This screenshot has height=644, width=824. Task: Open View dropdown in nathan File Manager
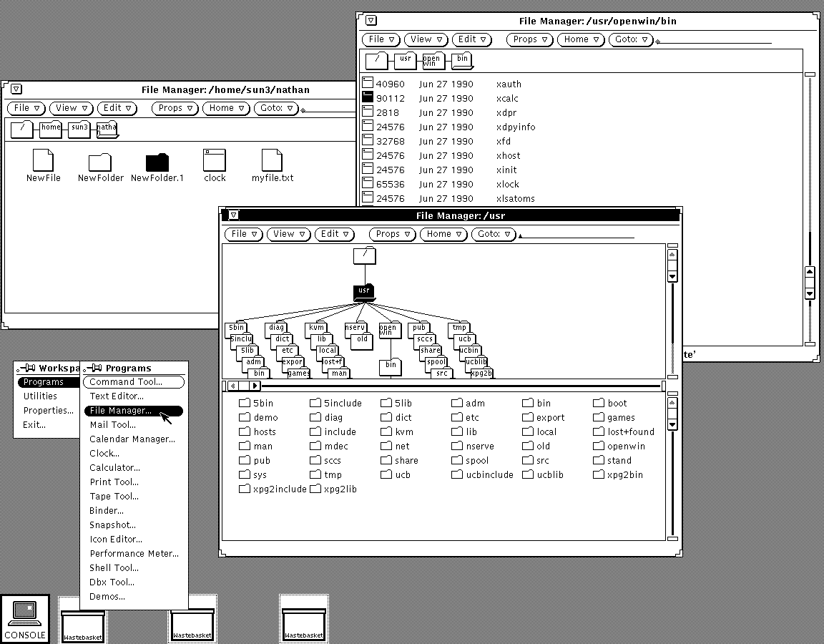pyautogui.click(x=71, y=108)
